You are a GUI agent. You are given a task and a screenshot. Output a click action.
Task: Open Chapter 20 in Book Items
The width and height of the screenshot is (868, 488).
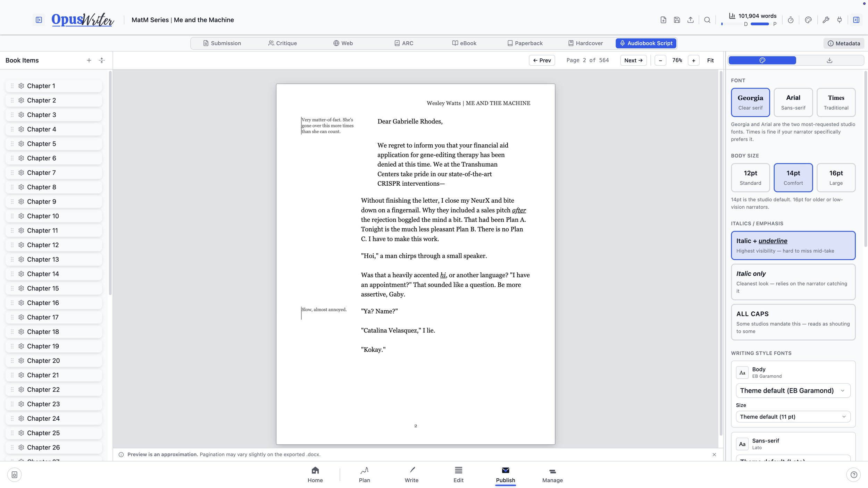coord(54,361)
